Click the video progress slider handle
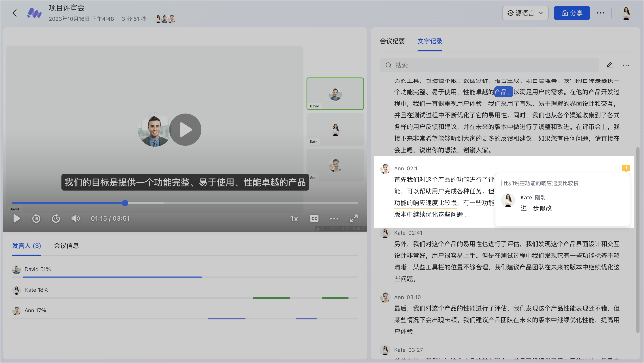The width and height of the screenshot is (644, 363). (x=125, y=203)
